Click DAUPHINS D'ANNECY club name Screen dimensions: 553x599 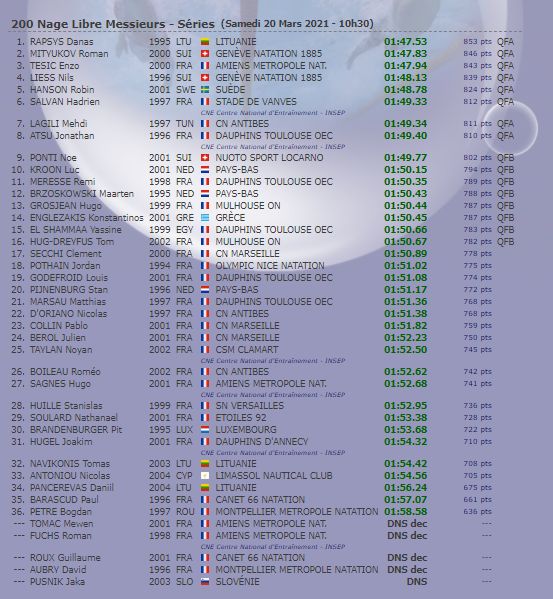[x=262, y=442]
